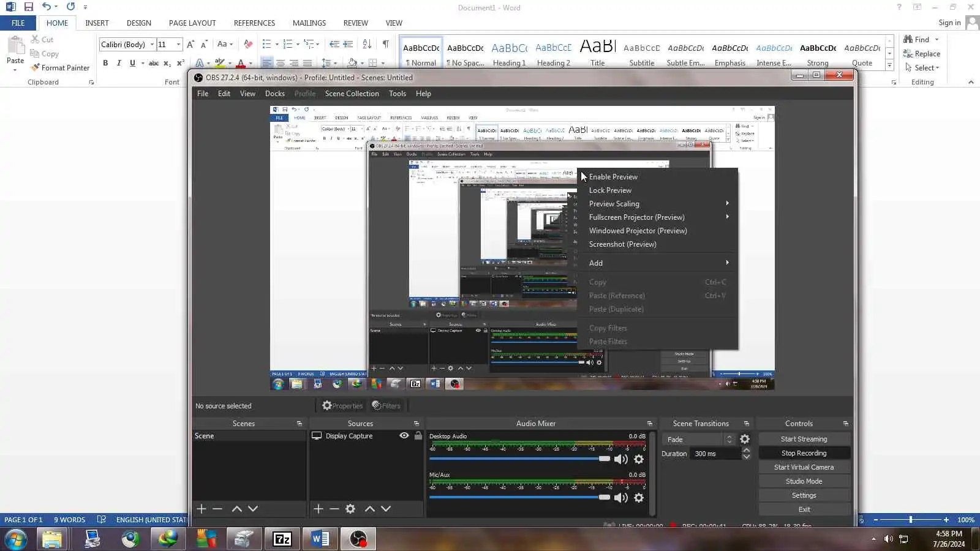980x551 pixels.
Task: Toggle bold formatting in Word ribbon
Action: click(105, 62)
